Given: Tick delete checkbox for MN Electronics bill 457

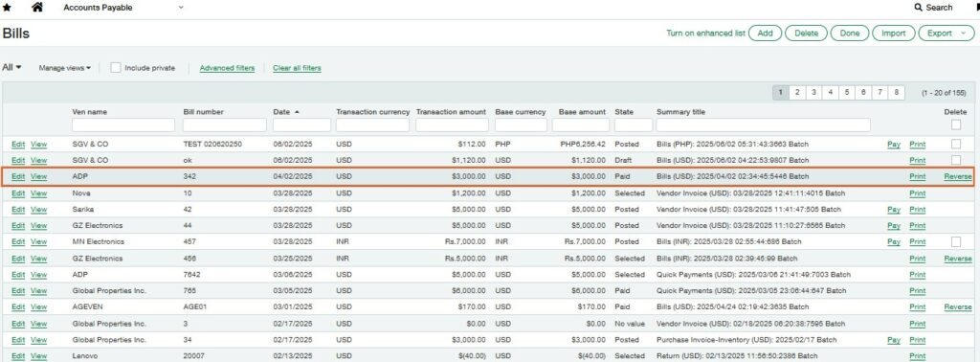Looking at the screenshot, I should (956, 241).
